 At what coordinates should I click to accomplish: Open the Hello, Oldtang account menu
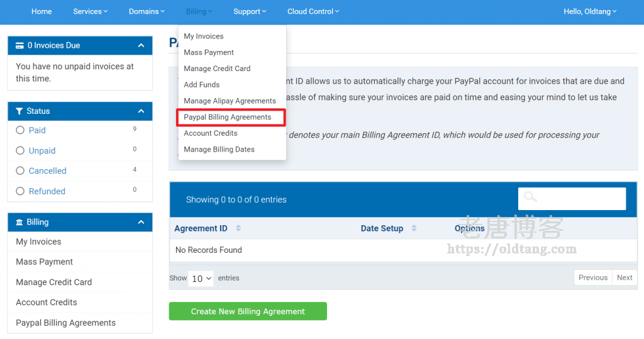click(590, 11)
